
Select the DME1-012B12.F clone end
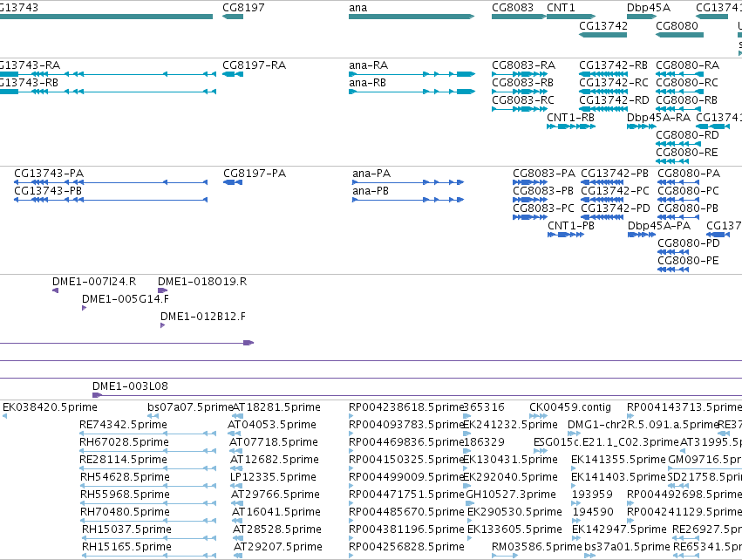click(163, 325)
